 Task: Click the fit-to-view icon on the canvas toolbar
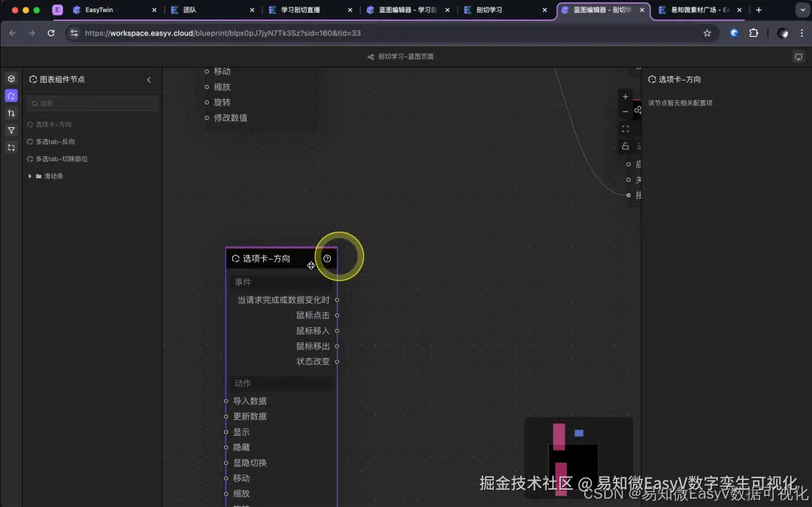click(626, 129)
